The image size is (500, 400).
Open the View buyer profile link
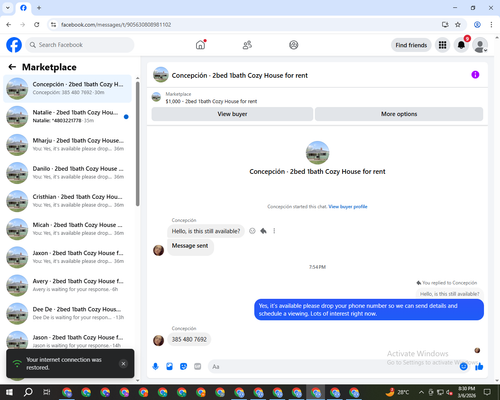pyautogui.click(x=348, y=207)
